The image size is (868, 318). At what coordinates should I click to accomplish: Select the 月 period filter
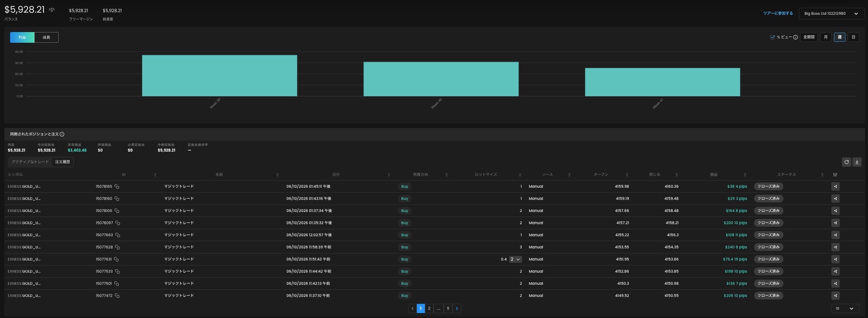826,37
